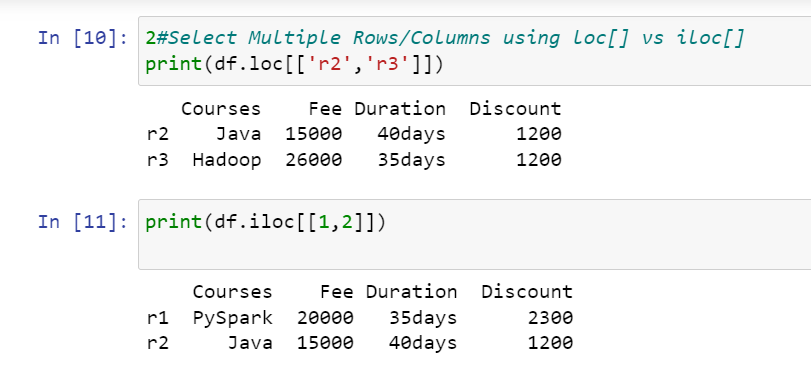The image size is (811, 378).
Task: Click the Duration header in the first output
Action: click(x=400, y=109)
